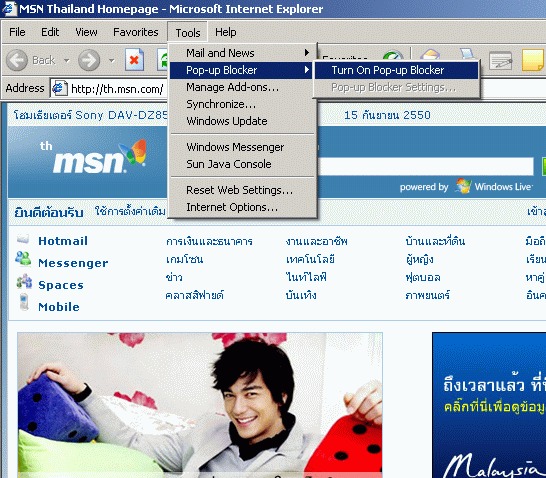Click the Mobile phone icon
This screenshot has width=546, height=478.
coord(24,302)
